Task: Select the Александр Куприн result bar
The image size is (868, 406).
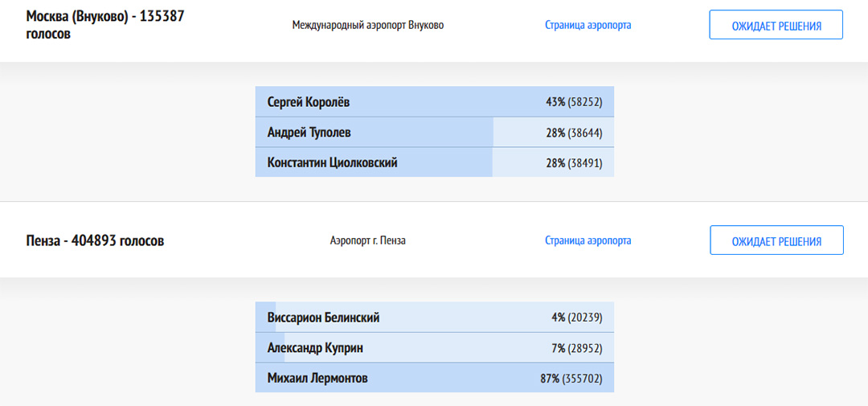Action: 435,348
